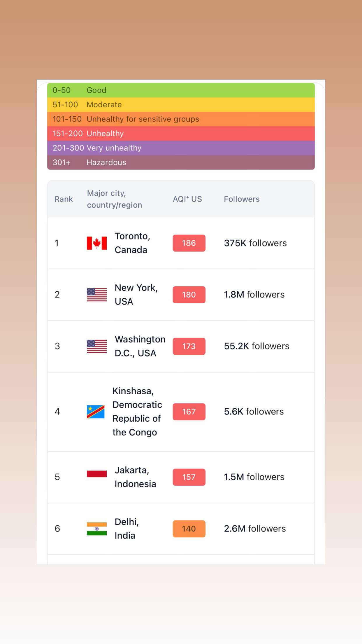Viewport: 362px width, 644px height.
Task: Select the yellow Moderate legend band
Action: 181,104
